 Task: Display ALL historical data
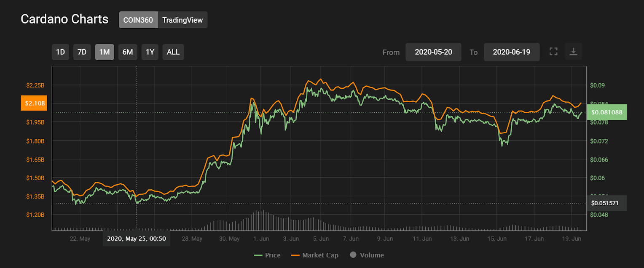(173, 52)
